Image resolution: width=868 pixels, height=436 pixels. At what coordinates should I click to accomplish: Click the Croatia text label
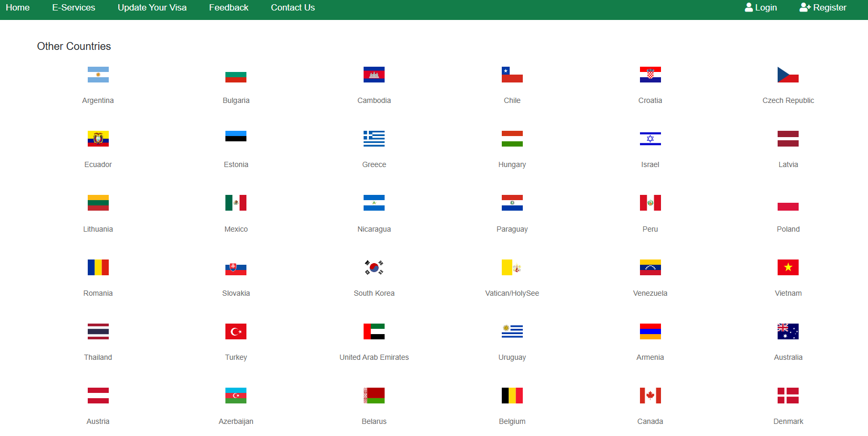tap(650, 100)
